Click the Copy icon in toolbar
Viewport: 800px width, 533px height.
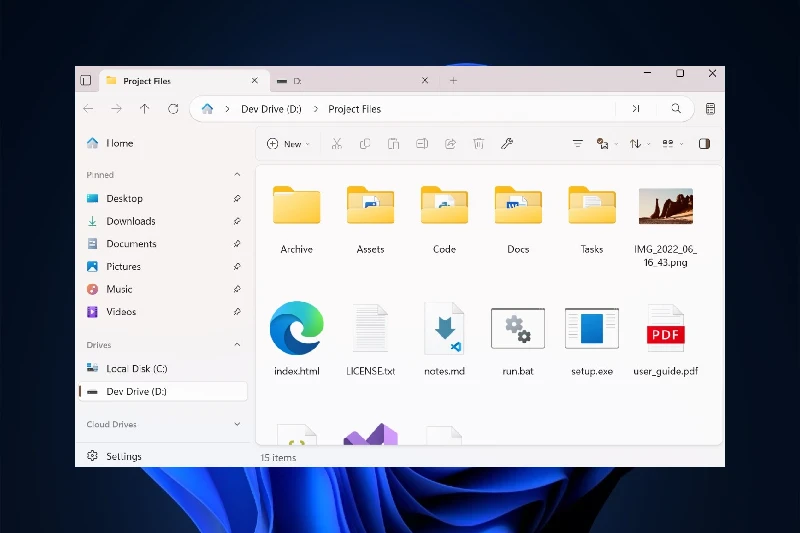point(365,144)
